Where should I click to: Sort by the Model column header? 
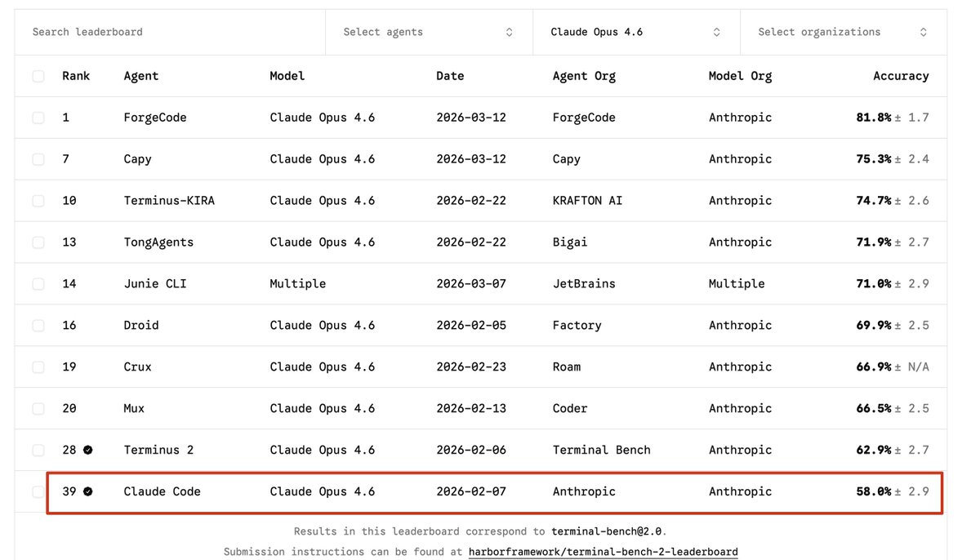pos(287,76)
